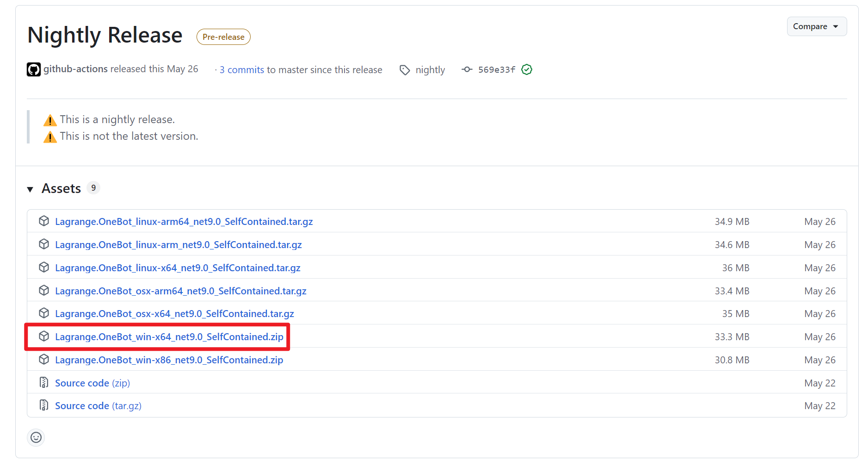Click the zip file icon for Source code (zip)
Screen dimensions: 868x467
pos(44,383)
